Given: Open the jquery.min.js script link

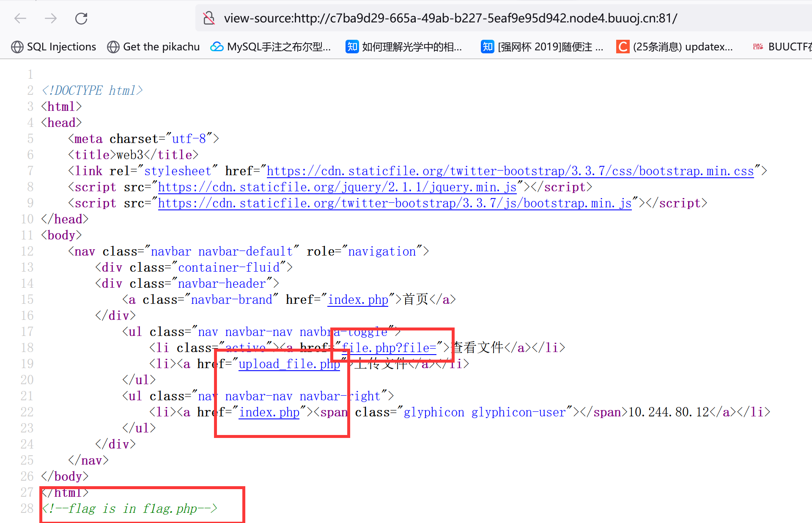Looking at the screenshot, I should [x=337, y=187].
